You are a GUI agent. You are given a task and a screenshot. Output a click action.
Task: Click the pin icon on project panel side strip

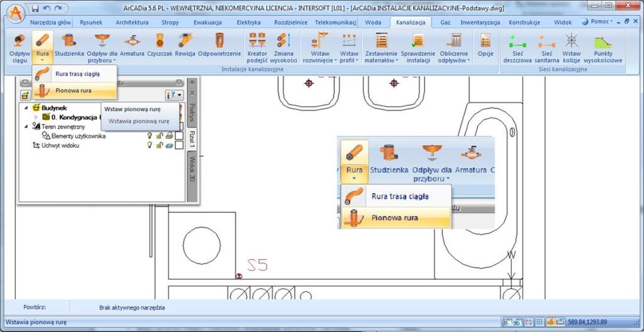(x=192, y=82)
